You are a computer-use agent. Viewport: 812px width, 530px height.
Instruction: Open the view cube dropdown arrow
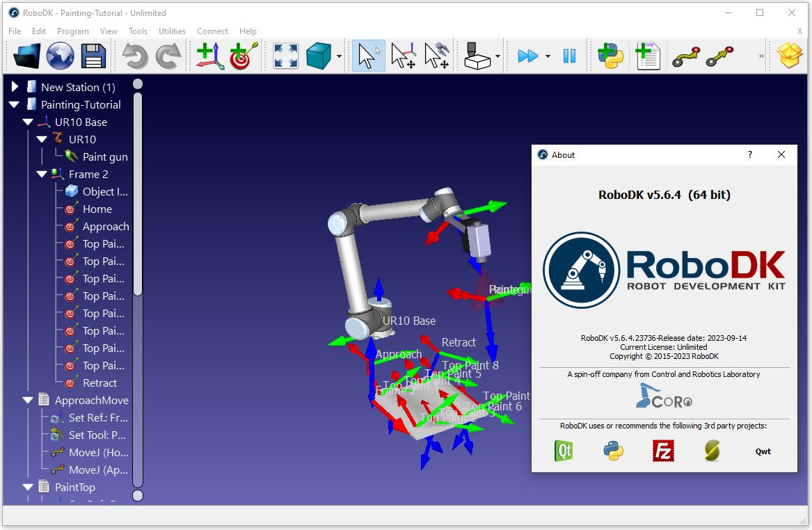point(339,56)
